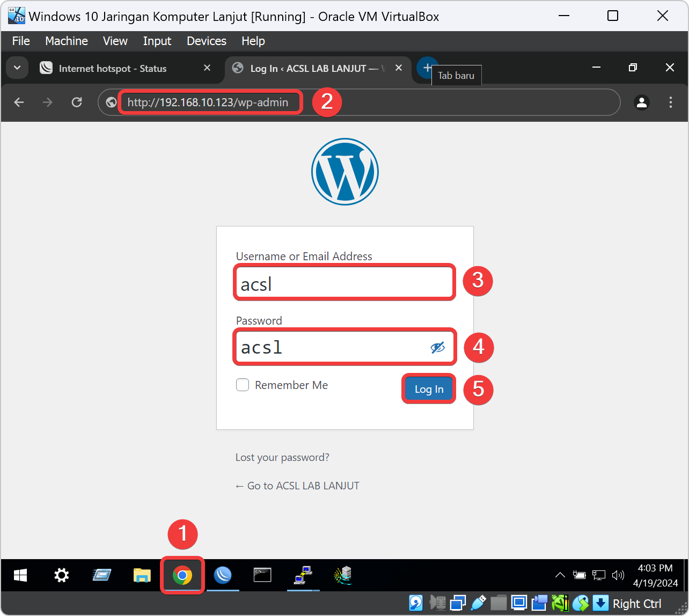Click the green turtle CPU status icon

coord(560,603)
